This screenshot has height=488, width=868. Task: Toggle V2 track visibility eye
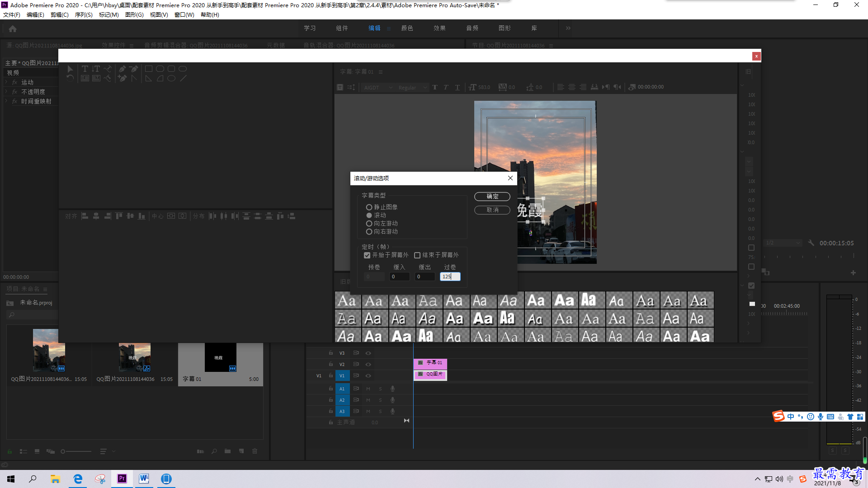pos(368,364)
